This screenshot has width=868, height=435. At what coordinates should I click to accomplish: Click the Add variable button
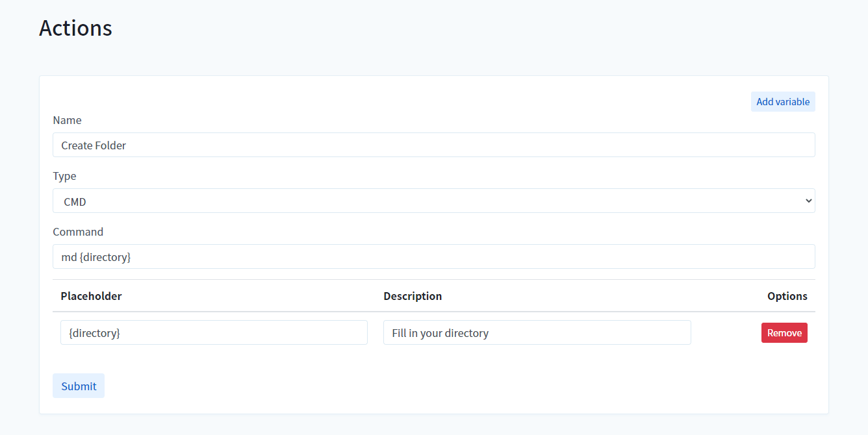pos(783,102)
